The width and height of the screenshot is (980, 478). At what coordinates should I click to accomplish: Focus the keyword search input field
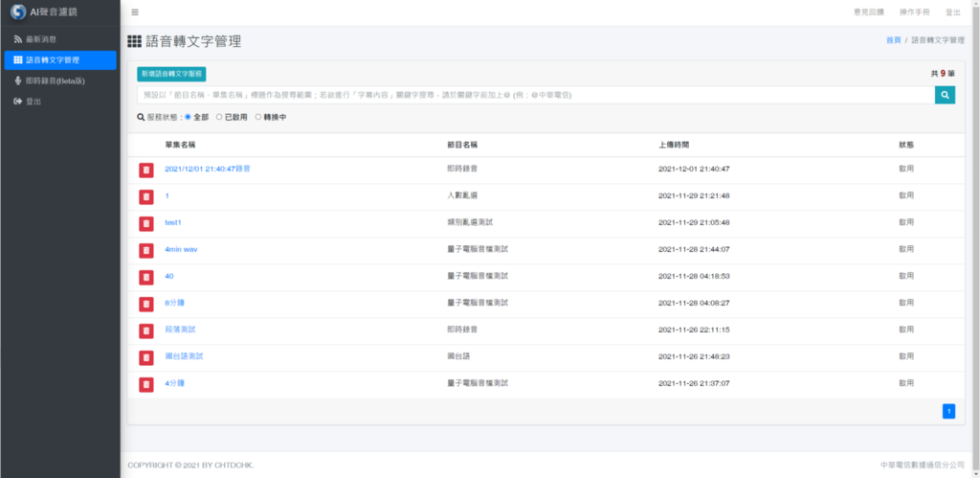[536, 95]
